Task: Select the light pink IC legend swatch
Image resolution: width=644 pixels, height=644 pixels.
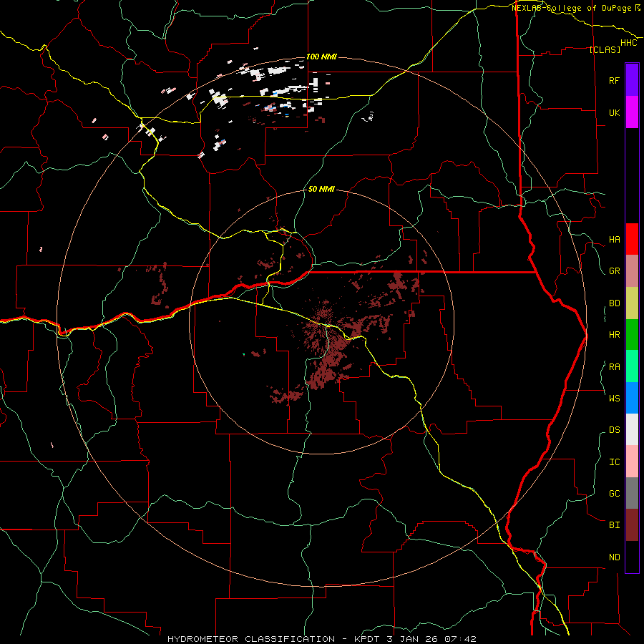Action: [x=632, y=462]
